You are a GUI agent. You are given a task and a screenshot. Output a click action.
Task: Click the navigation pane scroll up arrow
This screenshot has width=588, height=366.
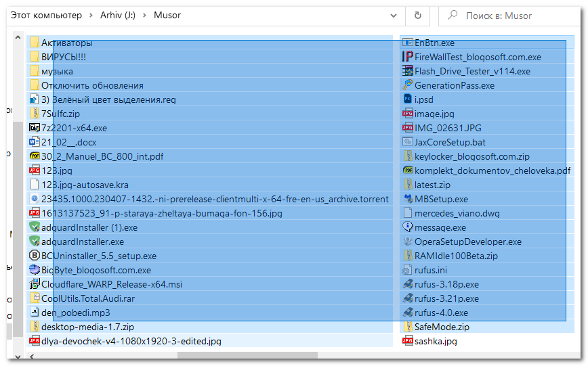[18, 37]
